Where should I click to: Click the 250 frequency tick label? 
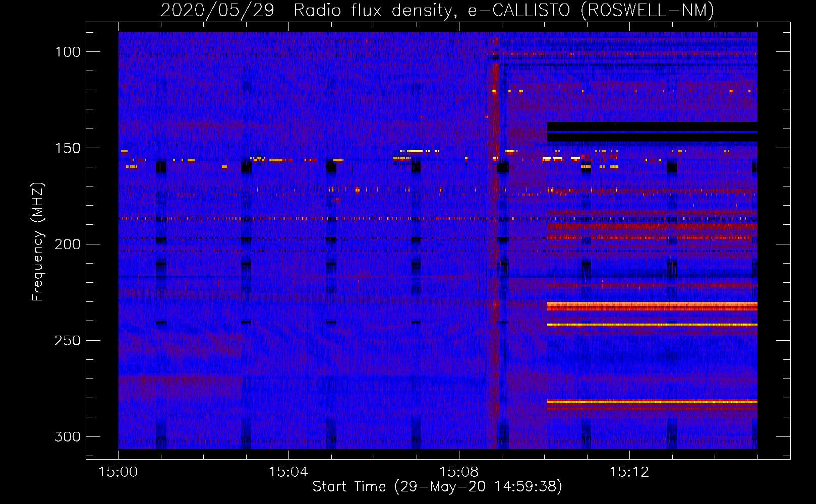[x=68, y=341]
